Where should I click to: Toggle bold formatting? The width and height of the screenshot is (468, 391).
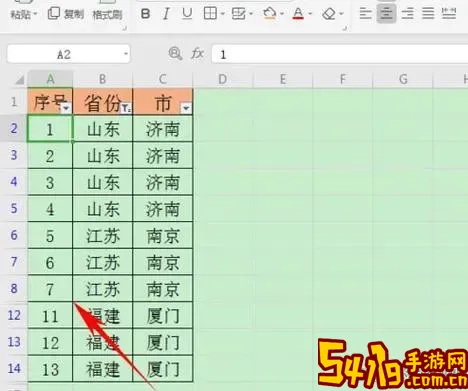point(145,14)
